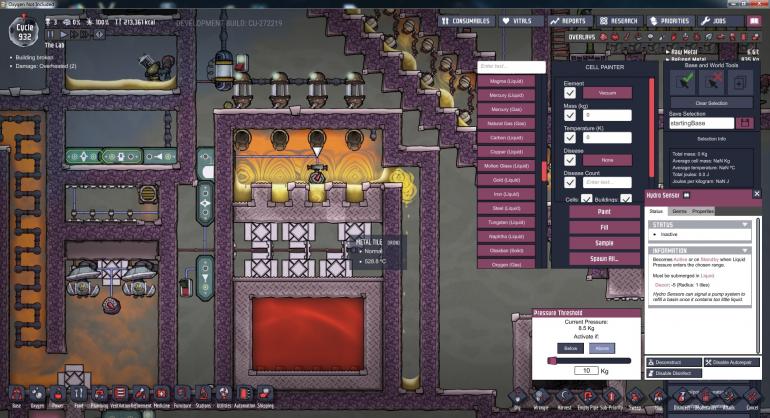Viewport: 770px width, 418px height.
Task: Collapse the STATUS section of Hydro Sensor
Action: (x=745, y=224)
